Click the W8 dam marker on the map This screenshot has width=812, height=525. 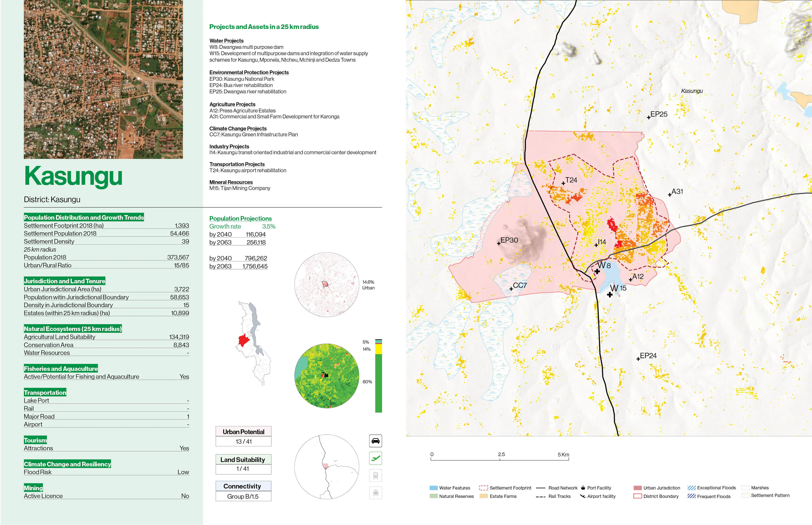tap(597, 272)
